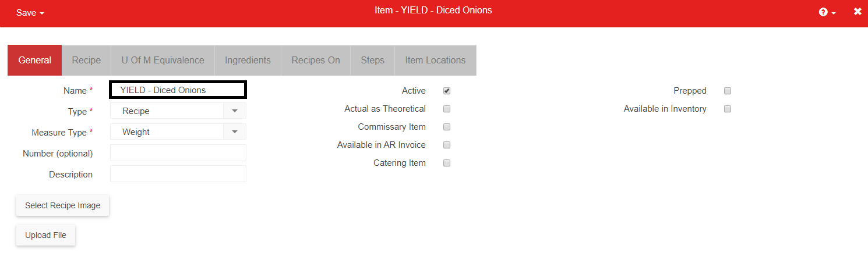This screenshot has height=256, width=868.
Task: Open the U Of M Equivalence tab
Action: coord(163,61)
